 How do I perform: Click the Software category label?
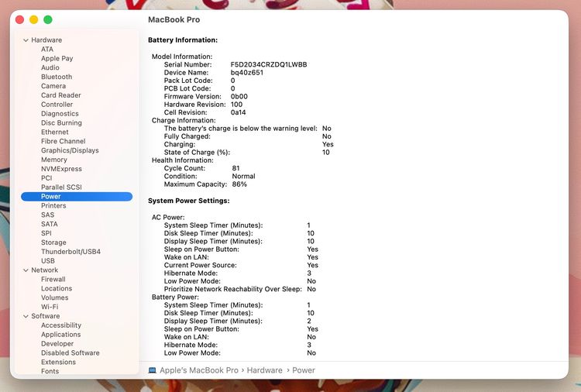[45, 316]
